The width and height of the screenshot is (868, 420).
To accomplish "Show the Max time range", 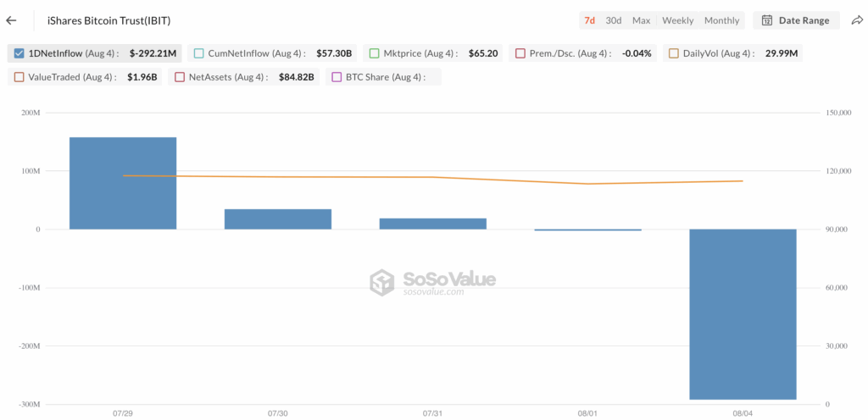I will tap(641, 20).
